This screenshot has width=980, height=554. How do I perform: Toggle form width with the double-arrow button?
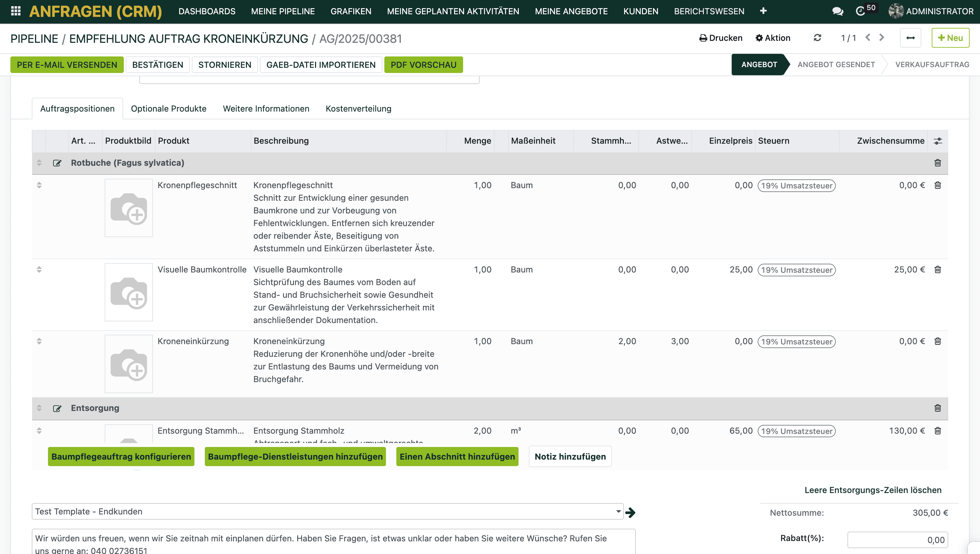[x=910, y=38]
